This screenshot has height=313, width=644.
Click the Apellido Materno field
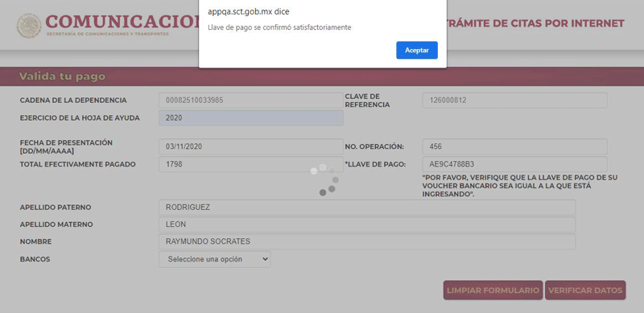coord(367,224)
